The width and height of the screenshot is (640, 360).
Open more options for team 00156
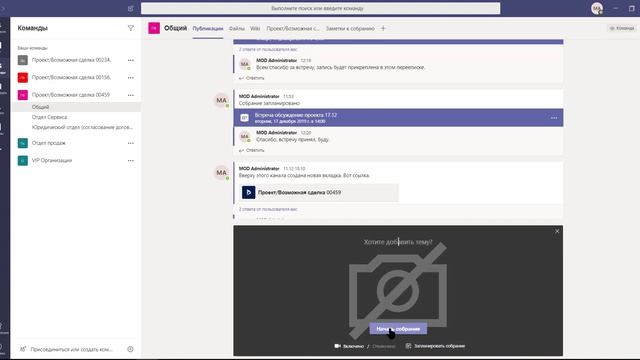coord(131,78)
